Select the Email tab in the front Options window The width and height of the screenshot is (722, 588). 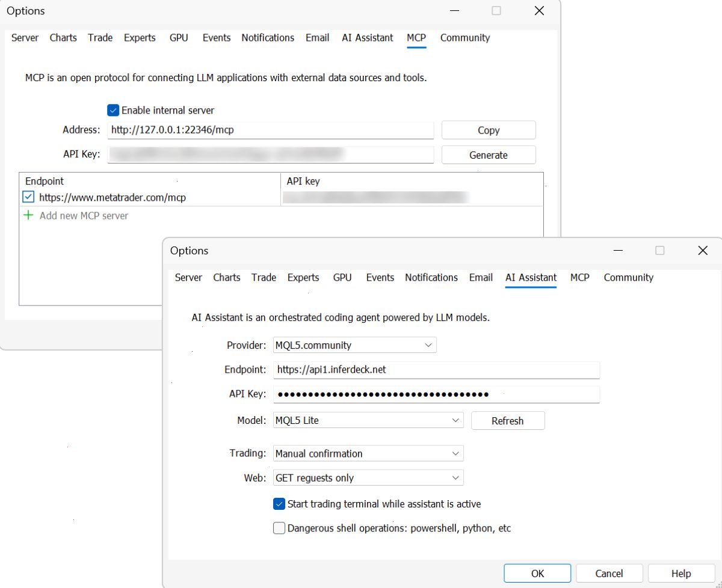[481, 277]
